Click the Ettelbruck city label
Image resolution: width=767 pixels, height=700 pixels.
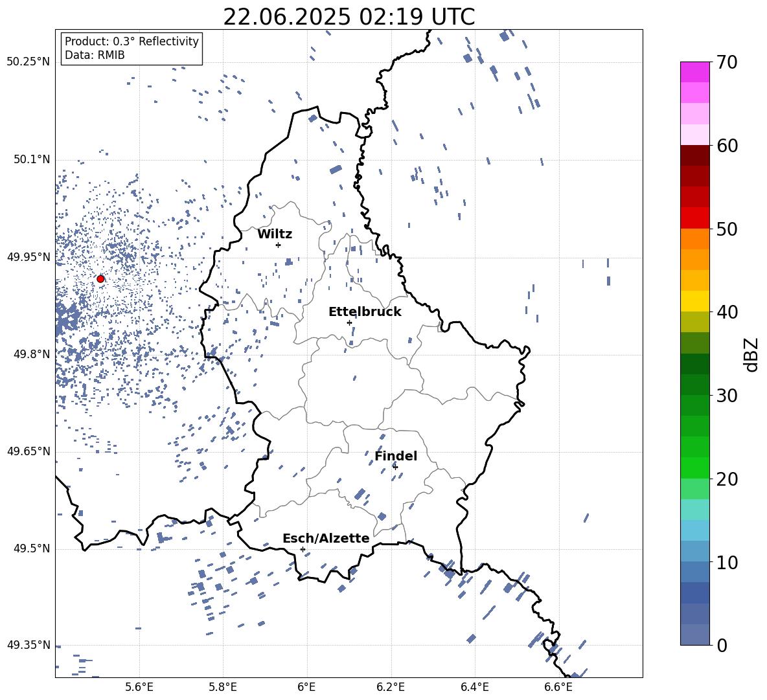point(365,312)
